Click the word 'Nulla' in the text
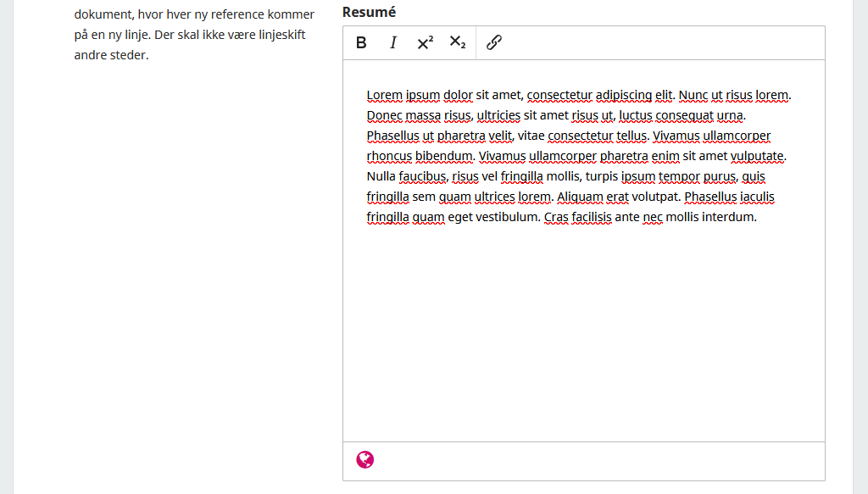Screen dimensions: 868x494 coord(381,176)
